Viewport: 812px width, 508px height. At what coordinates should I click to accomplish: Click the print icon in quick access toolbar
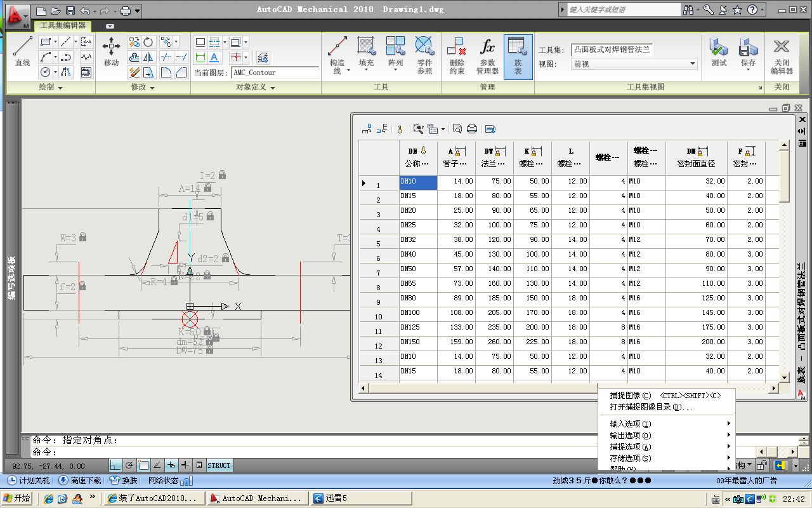[126, 11]
